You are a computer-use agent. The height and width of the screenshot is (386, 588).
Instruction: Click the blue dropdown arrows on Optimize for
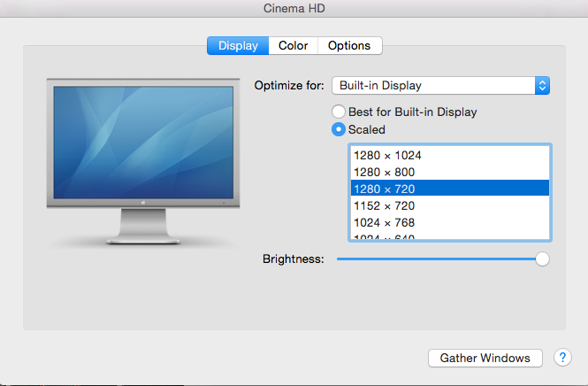[543, 86]
